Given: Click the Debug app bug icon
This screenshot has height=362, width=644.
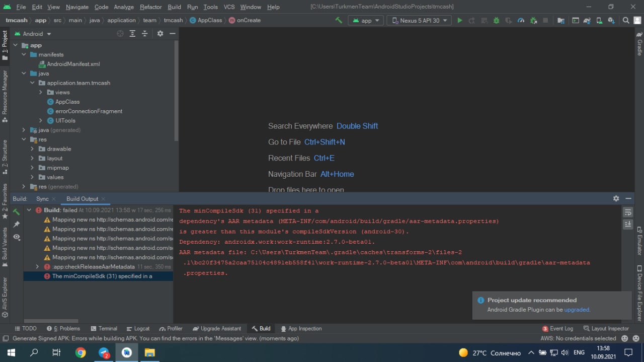Looking at the screenshot, I should coord(496,21).
